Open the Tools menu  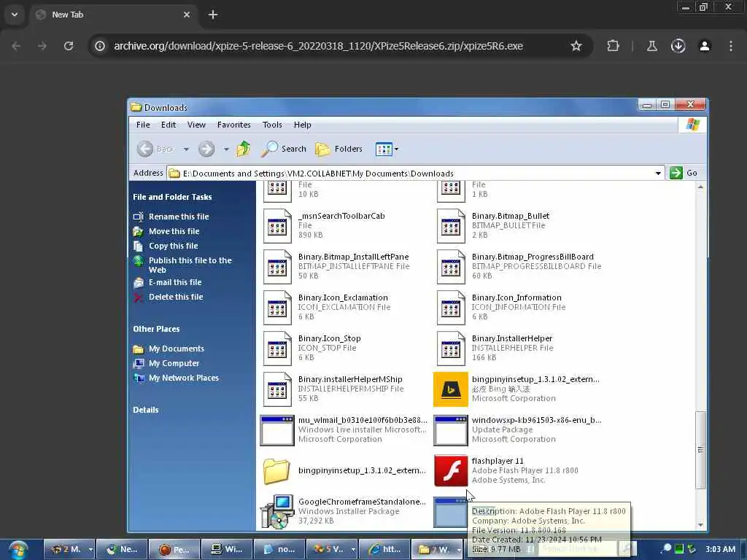click(x=272, y=125)
